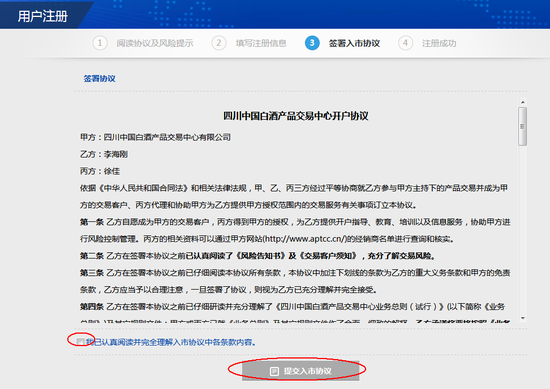Image resolution: width=550 pixels, height=389 pixels.
Task: Check the agreement acknowledgement checkbox
Action: [x=80, y=341]
